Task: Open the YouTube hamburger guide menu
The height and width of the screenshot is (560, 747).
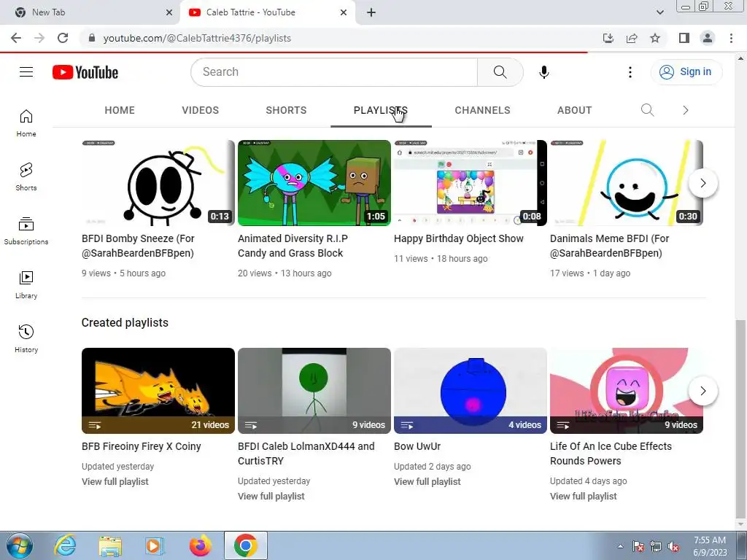Action: pos(26,72)
